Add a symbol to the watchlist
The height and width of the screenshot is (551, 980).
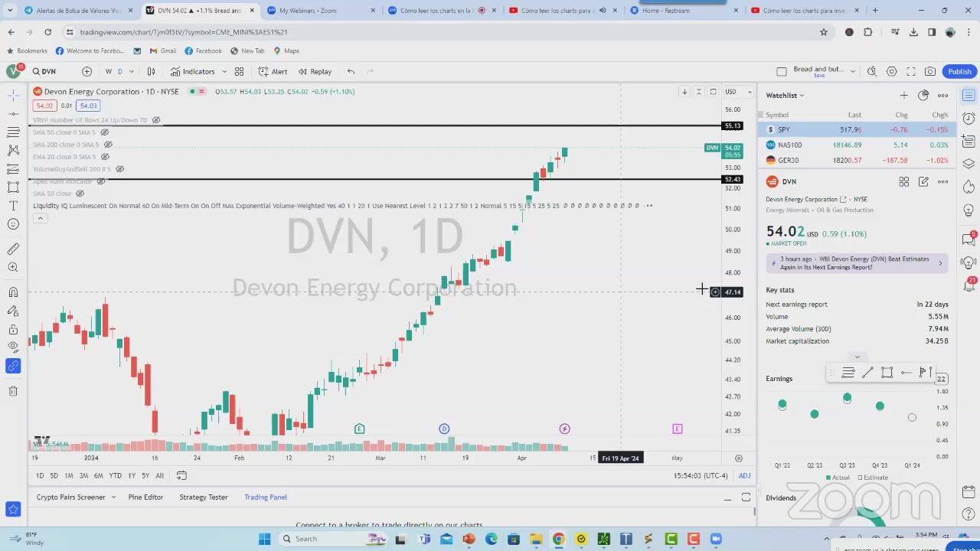[x=904, y=95]
